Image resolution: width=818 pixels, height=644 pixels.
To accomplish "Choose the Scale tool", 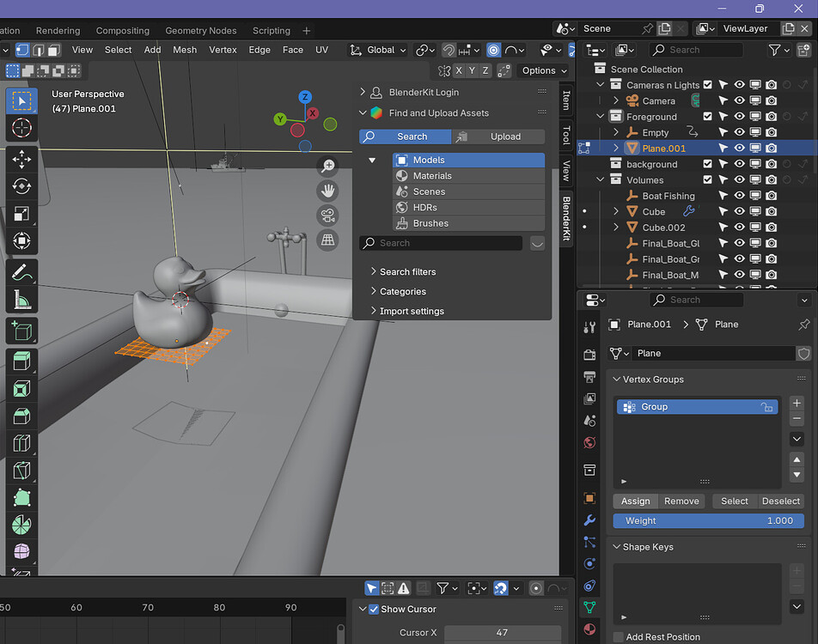I will point(21,213).
